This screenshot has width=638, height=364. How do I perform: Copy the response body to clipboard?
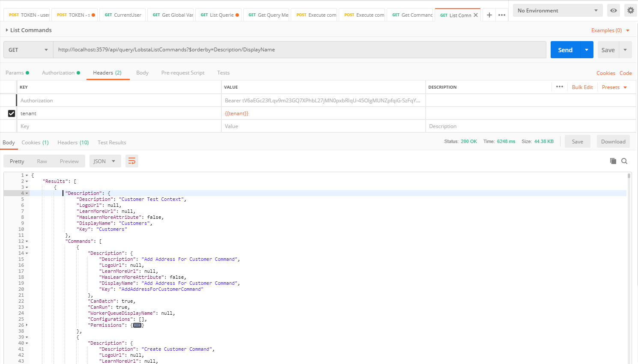click(x=613, y=161)
